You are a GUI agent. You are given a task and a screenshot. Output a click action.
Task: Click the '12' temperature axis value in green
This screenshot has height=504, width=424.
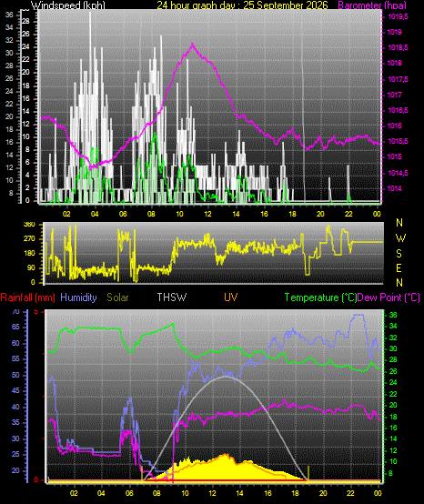point(393,450)
